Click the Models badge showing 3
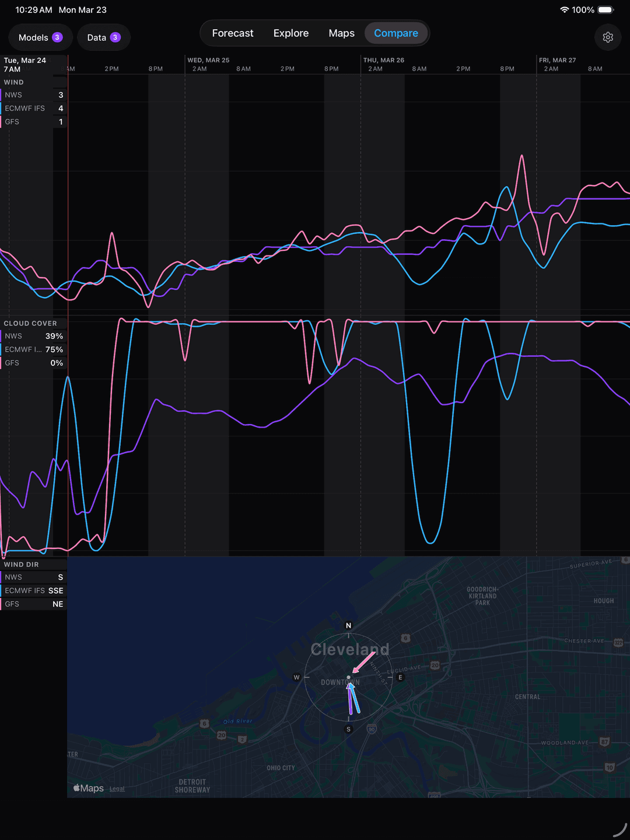630x840 pixels. [57, 37]
